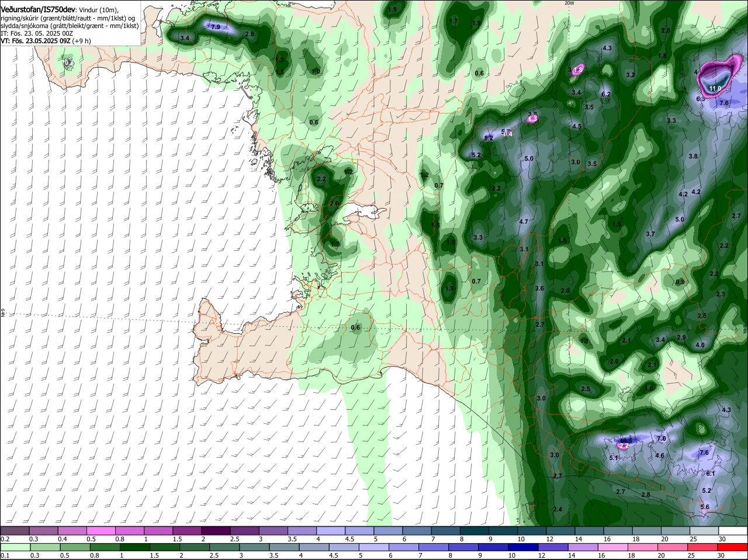The width and height of the screenshot is (748, 560).
Task: Click the 8.2 precipitation value on the map
Action: pyautogui.click(x=489, y=138)
